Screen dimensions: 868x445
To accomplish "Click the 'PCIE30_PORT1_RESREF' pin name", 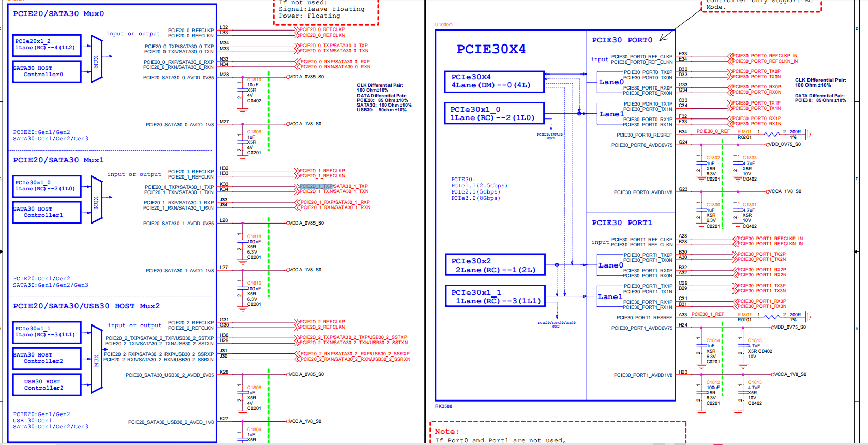I will pyautogui.click(x=644, y=318).
